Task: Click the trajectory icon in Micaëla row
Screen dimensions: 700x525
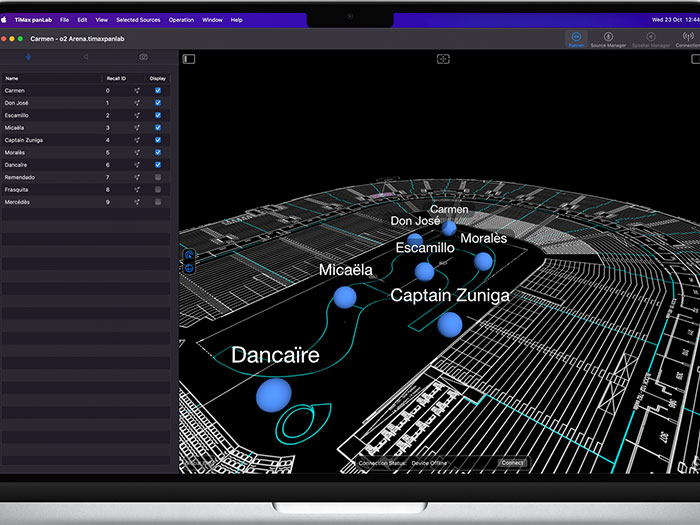Action: [137, 128]
